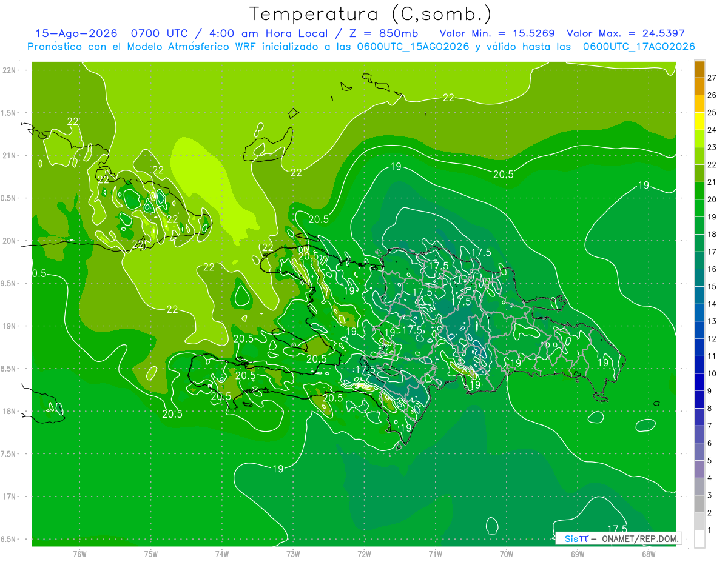Click the legend swatch between 20 and 21
Viewport: 728px width, 562px height.
pos(699,191)
